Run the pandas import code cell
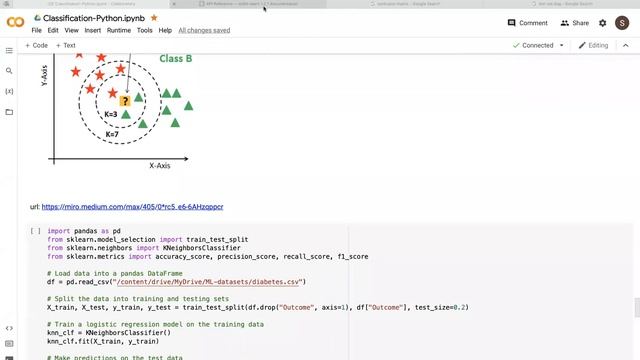Screen dimensions: 640x360 36,231
